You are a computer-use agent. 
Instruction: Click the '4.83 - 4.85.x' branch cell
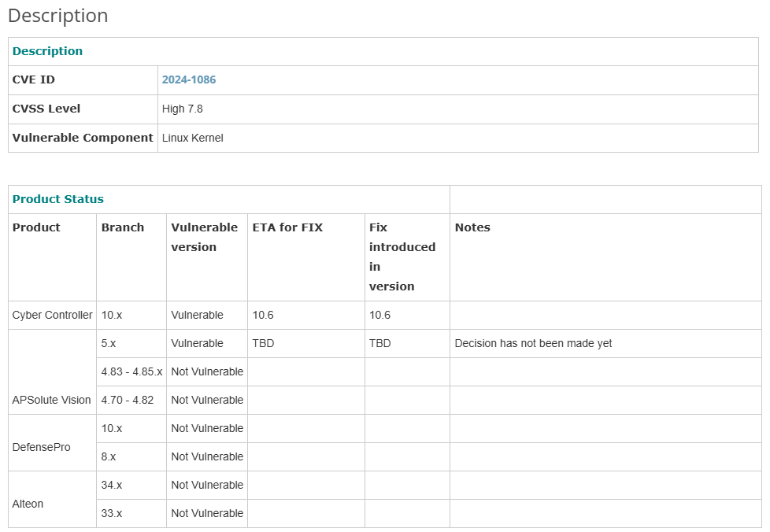tap(131, 371)
